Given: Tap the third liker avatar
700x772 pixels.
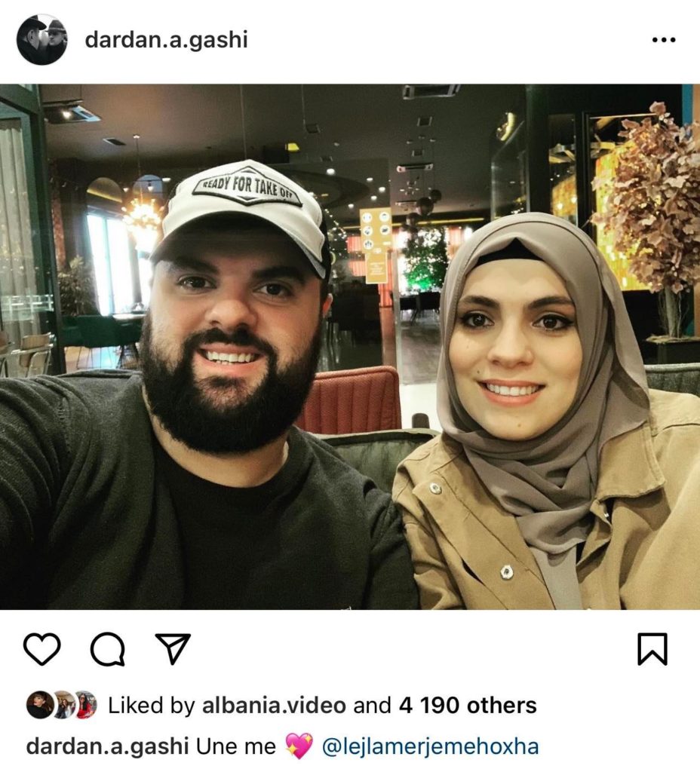Looking at the screenshot, I should (x=86, y=705).
